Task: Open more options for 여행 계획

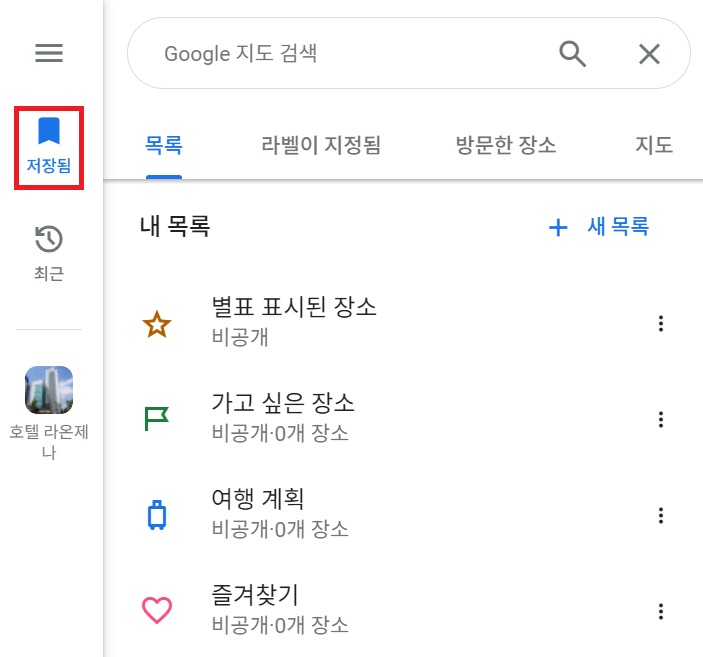Action: (660, 515)
